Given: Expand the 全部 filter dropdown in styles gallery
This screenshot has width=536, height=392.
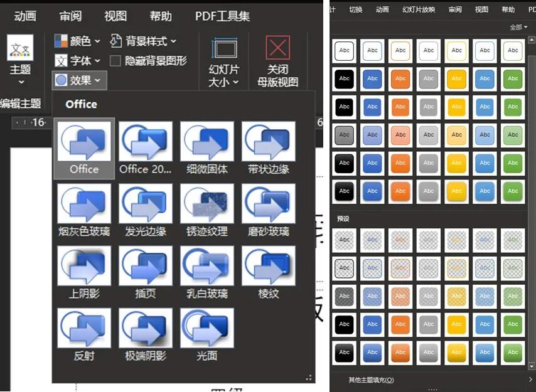Looking at the screenshot, I should [x=518, y=27].
